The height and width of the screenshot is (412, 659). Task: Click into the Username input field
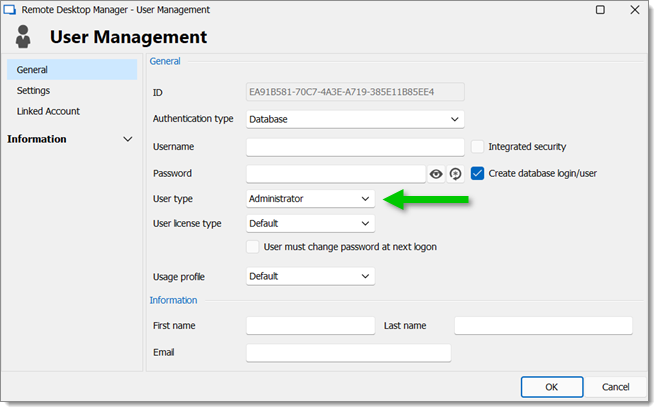pyautogui.click(x=355, y=147)
